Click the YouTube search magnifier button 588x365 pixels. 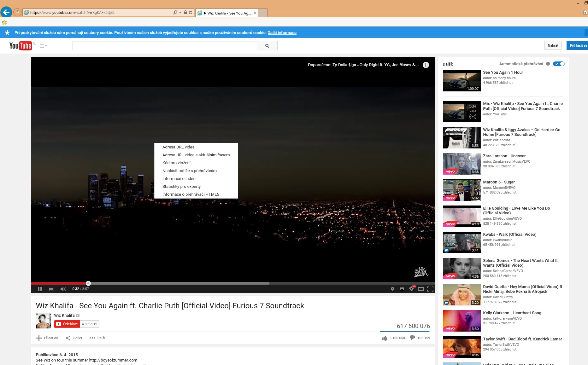[x=267, y=46]
